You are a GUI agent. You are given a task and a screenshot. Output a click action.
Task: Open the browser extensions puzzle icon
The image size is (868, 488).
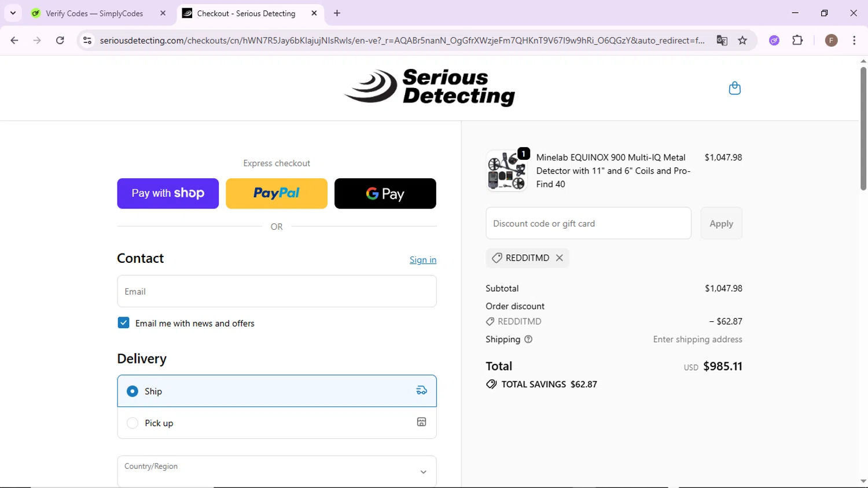click(797, 41)
